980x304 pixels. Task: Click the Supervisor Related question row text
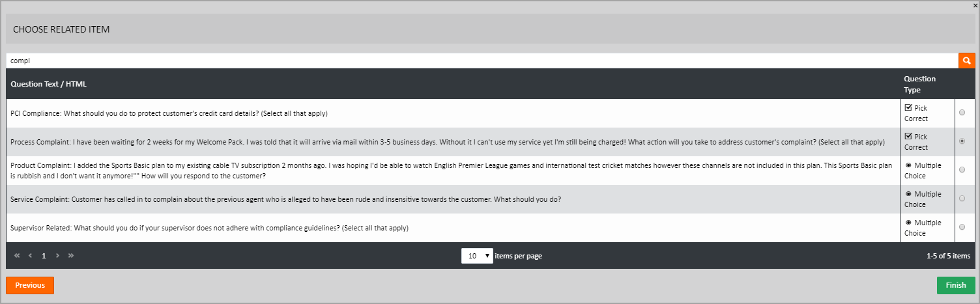[210, 228]
